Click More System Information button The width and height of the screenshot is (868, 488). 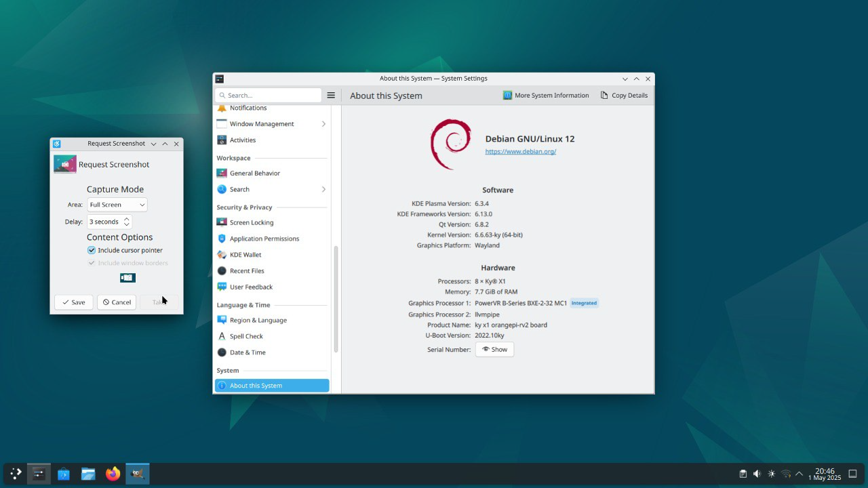coord(546,96)
